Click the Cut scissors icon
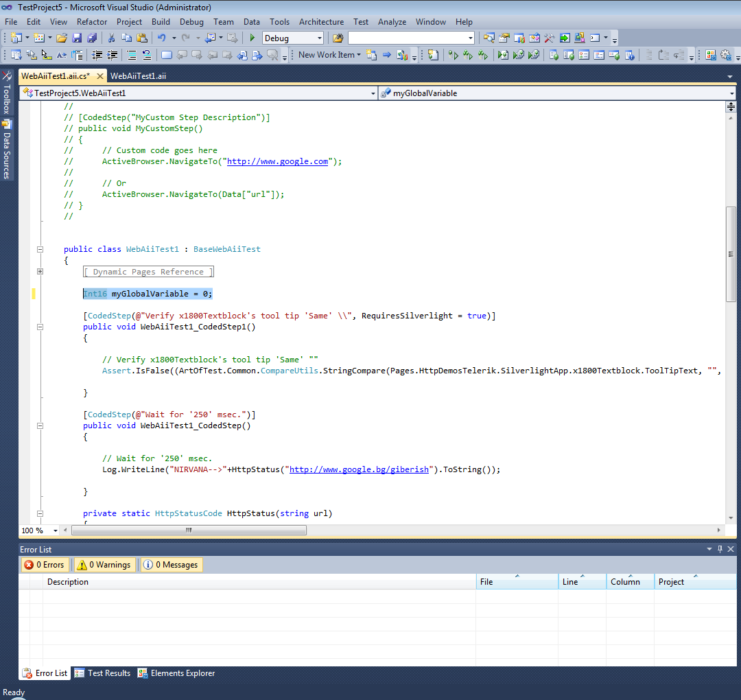Viewport: 741px width, 700px height. click(112, 38)
